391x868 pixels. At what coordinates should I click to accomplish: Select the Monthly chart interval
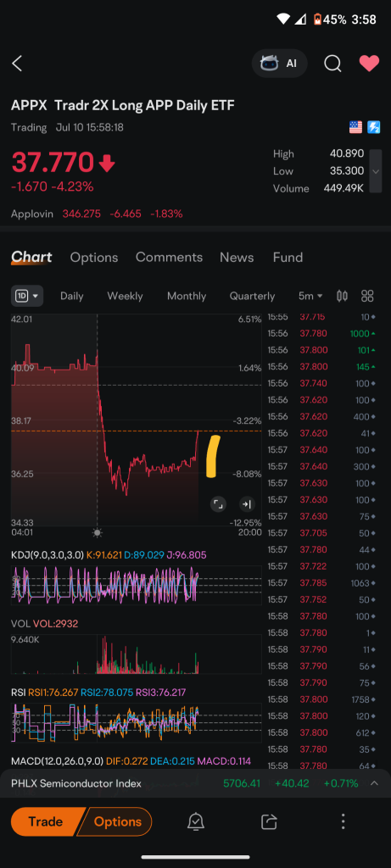[187, 296]
